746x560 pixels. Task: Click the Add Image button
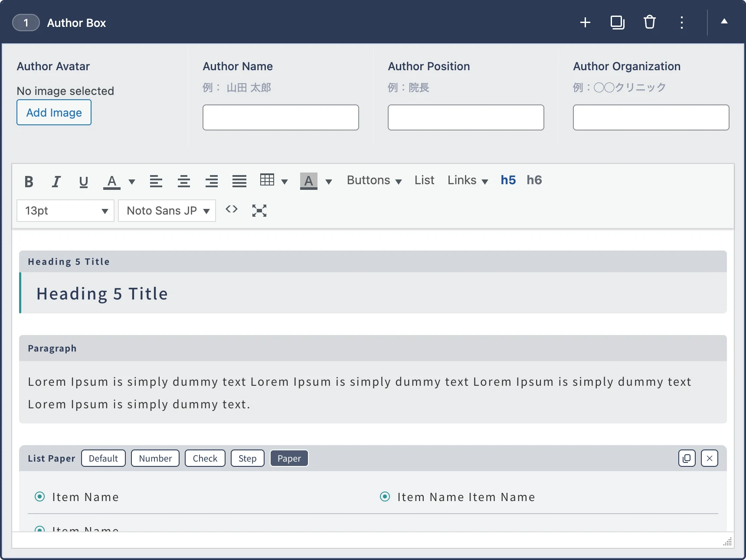coord(54,113)
